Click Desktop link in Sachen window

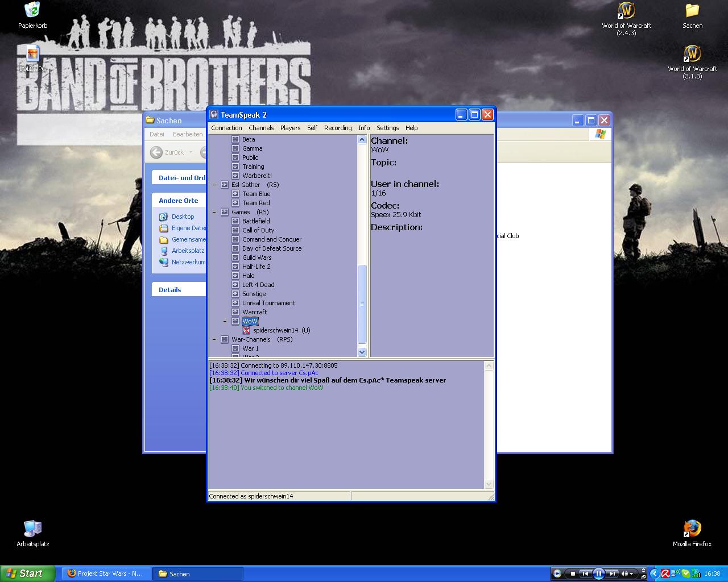(183, 217)
